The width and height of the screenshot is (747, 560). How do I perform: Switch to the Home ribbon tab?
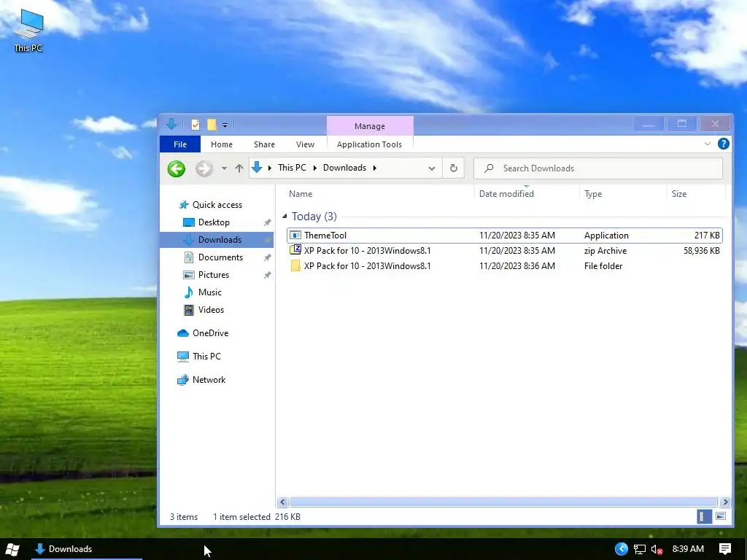[x=222, y=144]
